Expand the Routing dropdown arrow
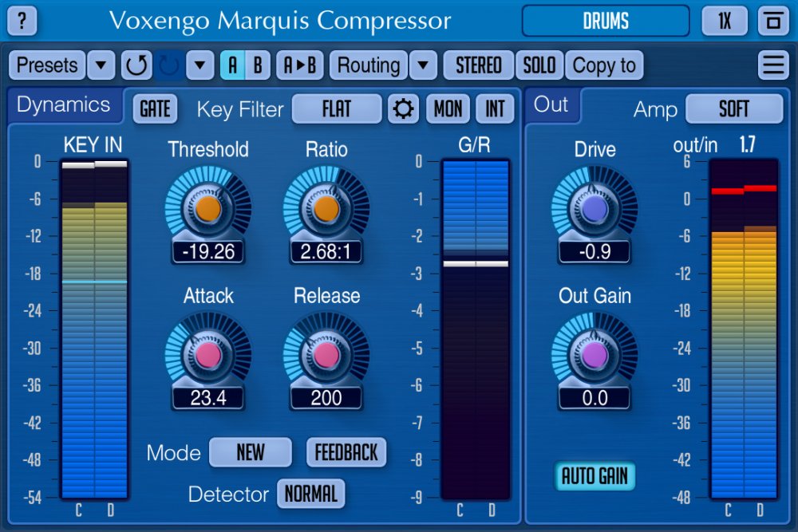The image size is (798, 532). [423, 65]
